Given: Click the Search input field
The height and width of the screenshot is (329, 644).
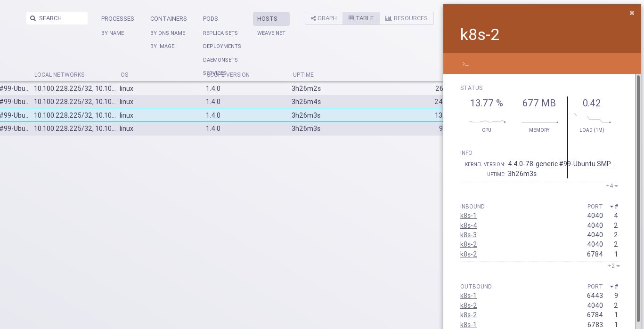Looking at the screenshot, I should pyautogui.click(x=57, y=18).
